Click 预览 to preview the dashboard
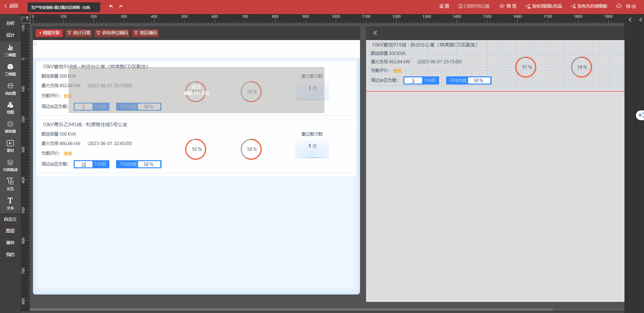The width and height of the screenshot is (644, 313). click(508, 6)
